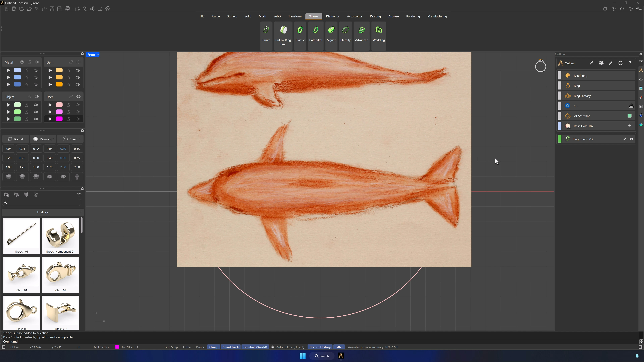
Task: Switch to the Diamonds tab
Action: coord(333,16)
